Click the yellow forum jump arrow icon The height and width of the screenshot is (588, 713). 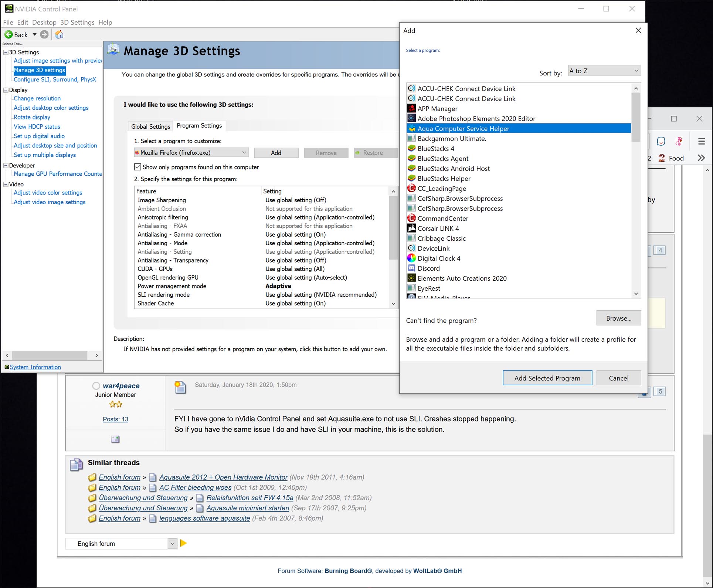183,543
